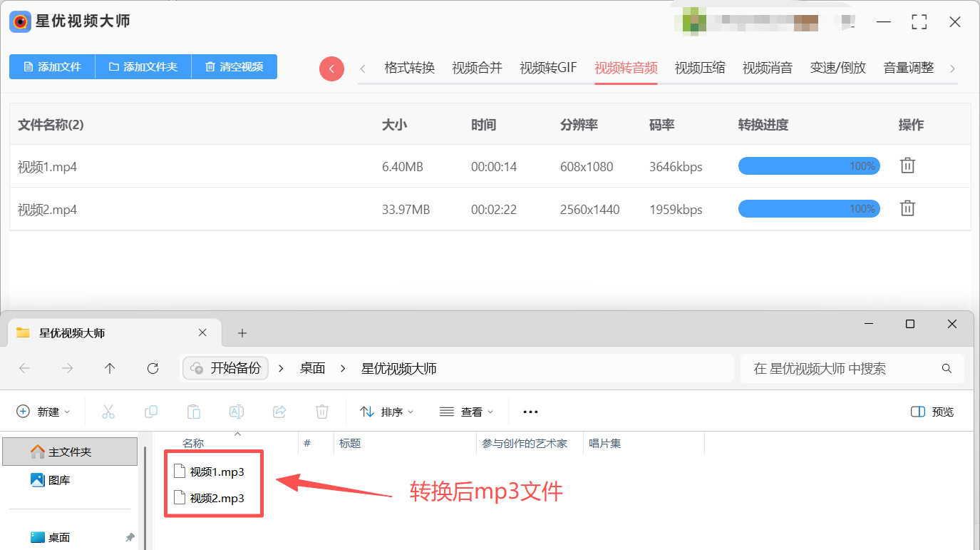The height and width of the screenshot is (550, 980).
Task: Click the Explorer Copy icon
Action: 151,412
